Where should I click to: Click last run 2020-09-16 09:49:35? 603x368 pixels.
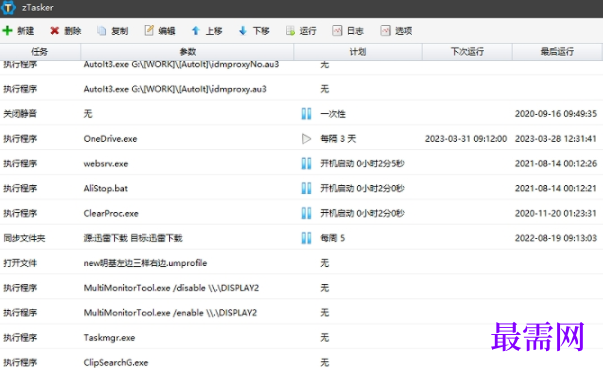click(x=556, y=114)
